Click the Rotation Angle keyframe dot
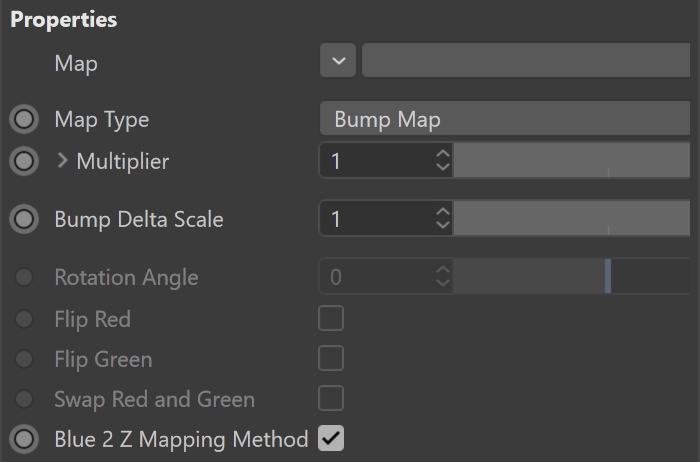The width and height of the screenshot is (700, 462). [24, 277]
